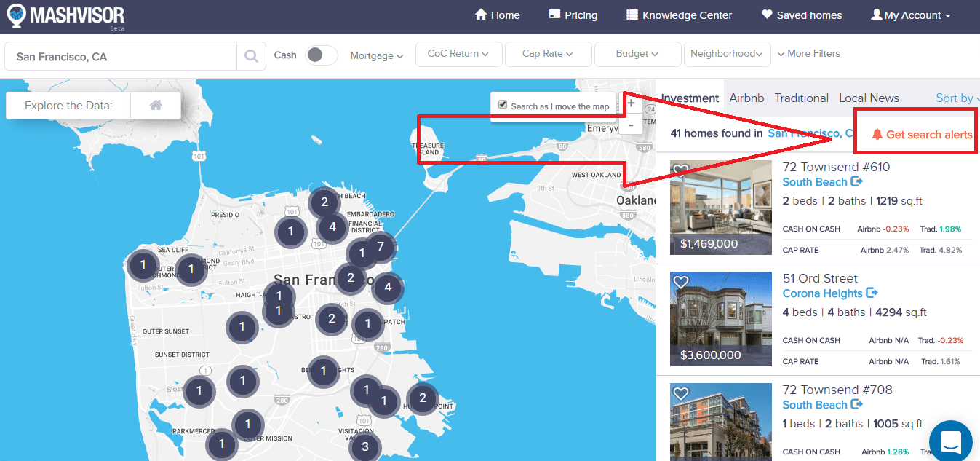Click Get search alerts

coord(922,135)
